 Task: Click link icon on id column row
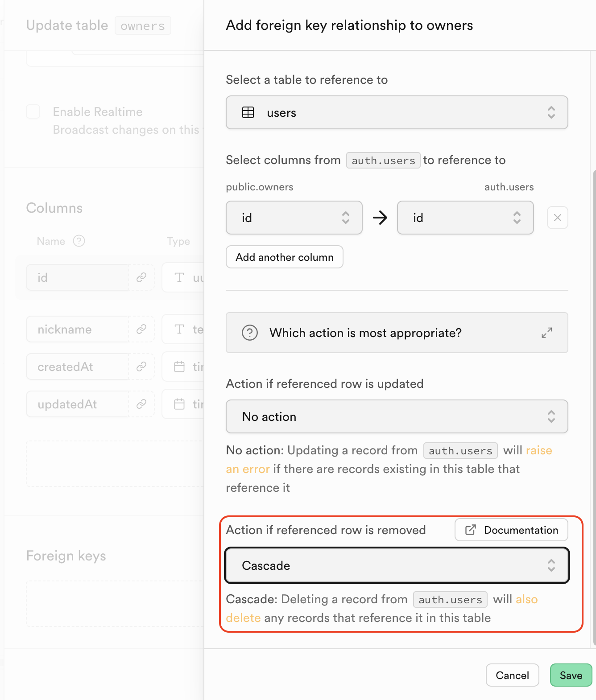[141, 277]
